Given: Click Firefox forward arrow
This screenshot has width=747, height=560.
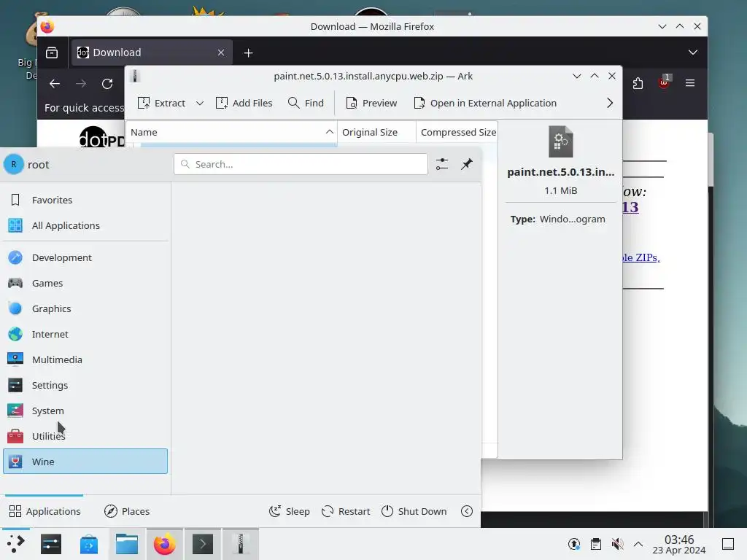Looking at the screenshot, I should [81, 84].
